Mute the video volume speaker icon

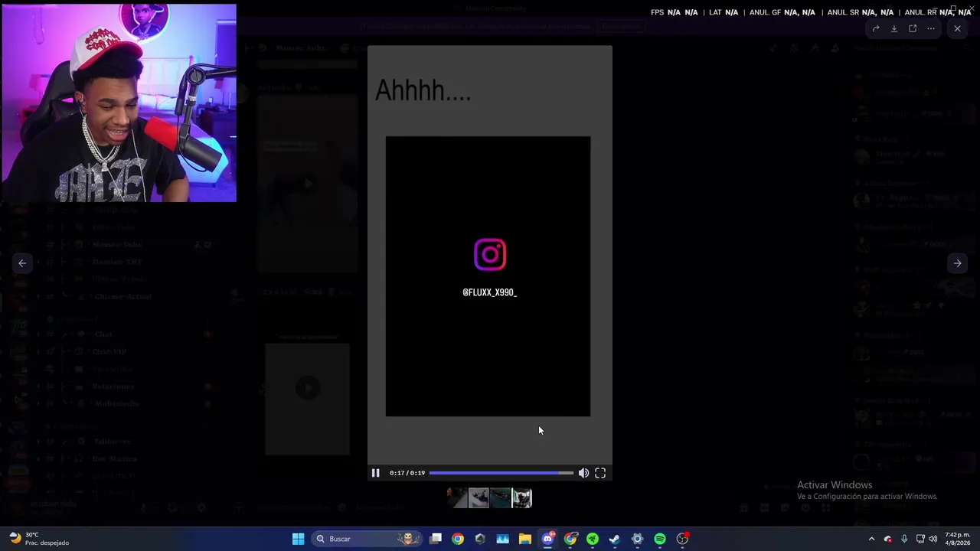[583, 473]
